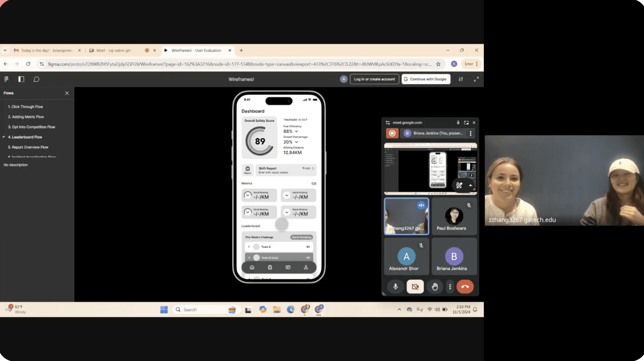Open Meet more options beside raise hand

coord(450,287)
